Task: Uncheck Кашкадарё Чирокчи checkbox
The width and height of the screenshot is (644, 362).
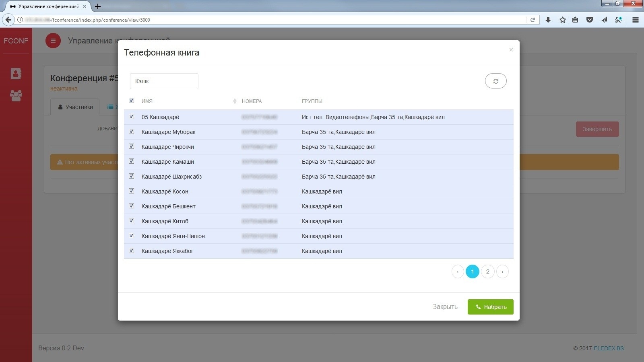Action: [131, 146]
